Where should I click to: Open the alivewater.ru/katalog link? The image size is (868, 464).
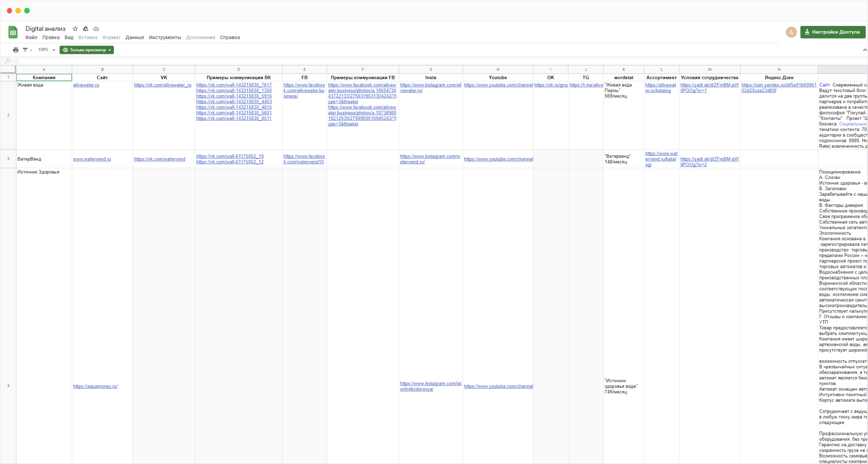(x=661, y=88)
